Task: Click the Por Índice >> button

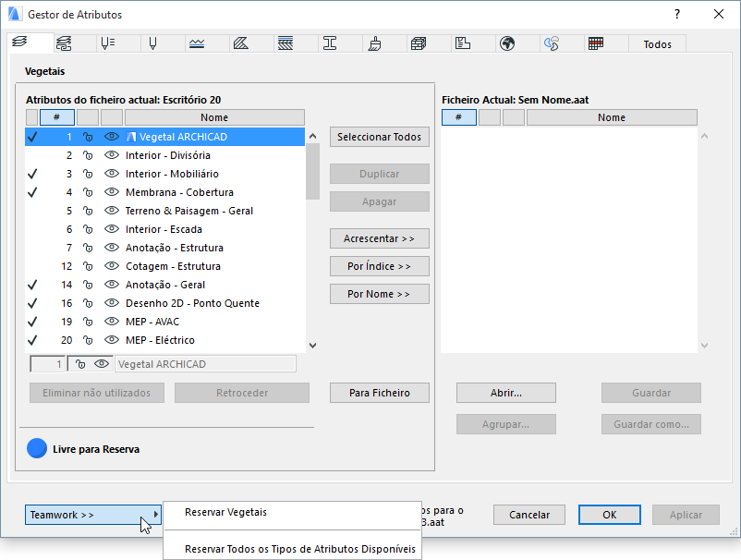Action: point(380,266)
